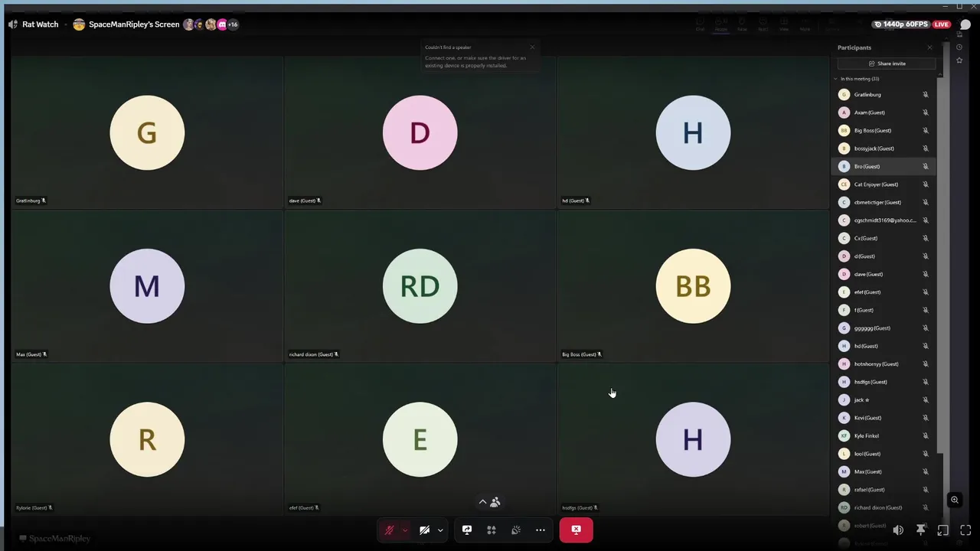Image resolution: width=980 pixels, height=551 pixels.
Task: Open the camera options dropdown arrow
Action: 440,530
